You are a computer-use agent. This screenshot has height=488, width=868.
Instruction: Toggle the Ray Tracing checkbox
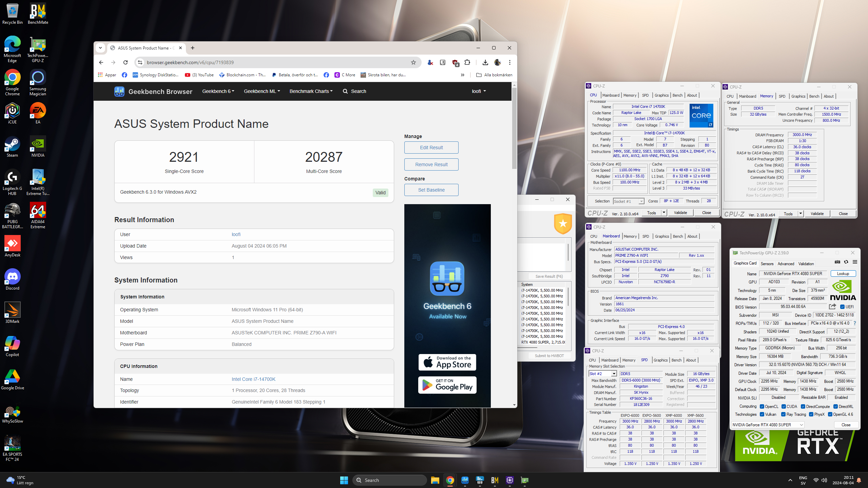[x=783, y=414]
